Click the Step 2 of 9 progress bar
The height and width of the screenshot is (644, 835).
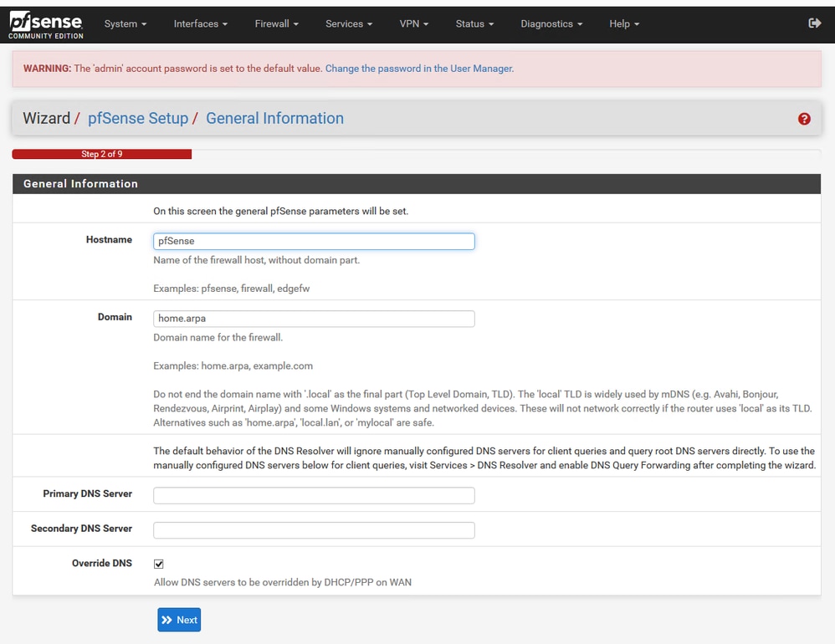click(x=102, y=154)
